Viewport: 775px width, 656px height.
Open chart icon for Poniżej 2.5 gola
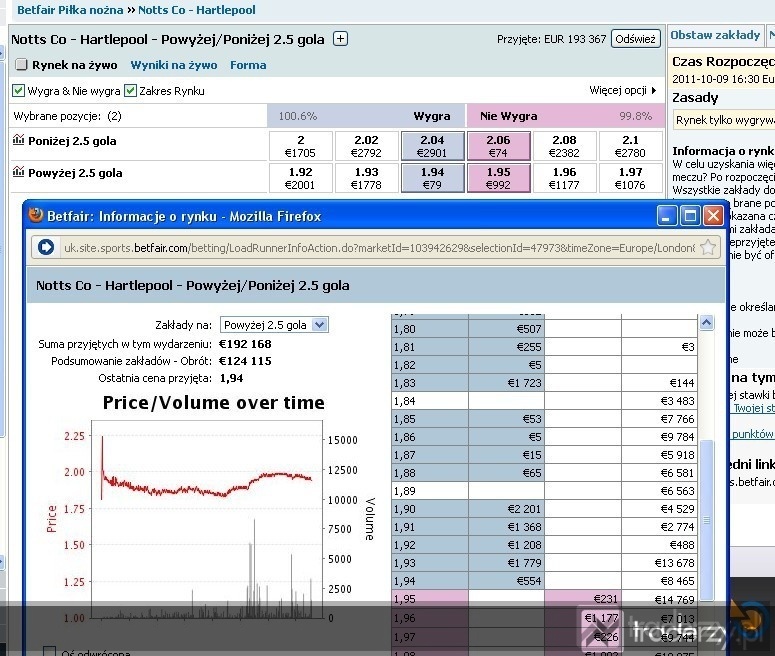coord(18,140)
